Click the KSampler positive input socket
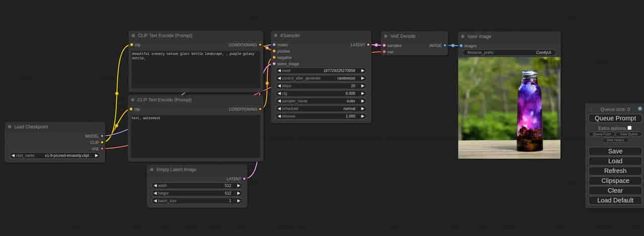 [274, 51]
